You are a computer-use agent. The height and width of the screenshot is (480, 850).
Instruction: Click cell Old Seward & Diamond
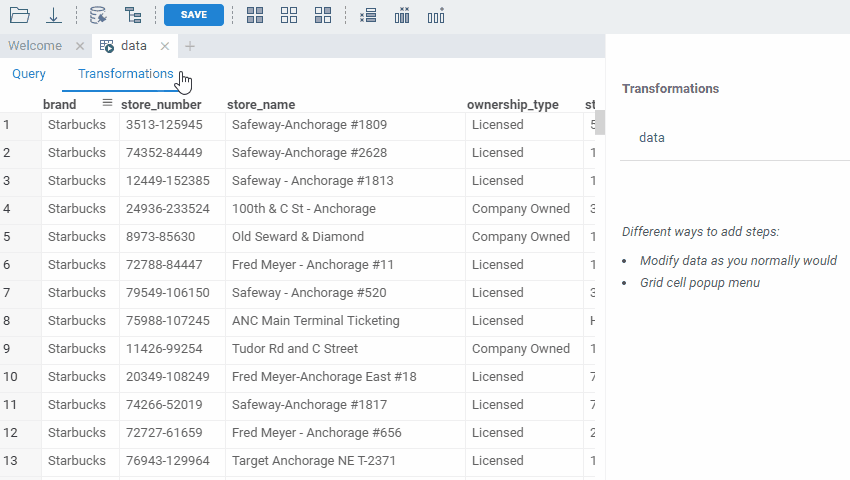click(x=345, y=237)
